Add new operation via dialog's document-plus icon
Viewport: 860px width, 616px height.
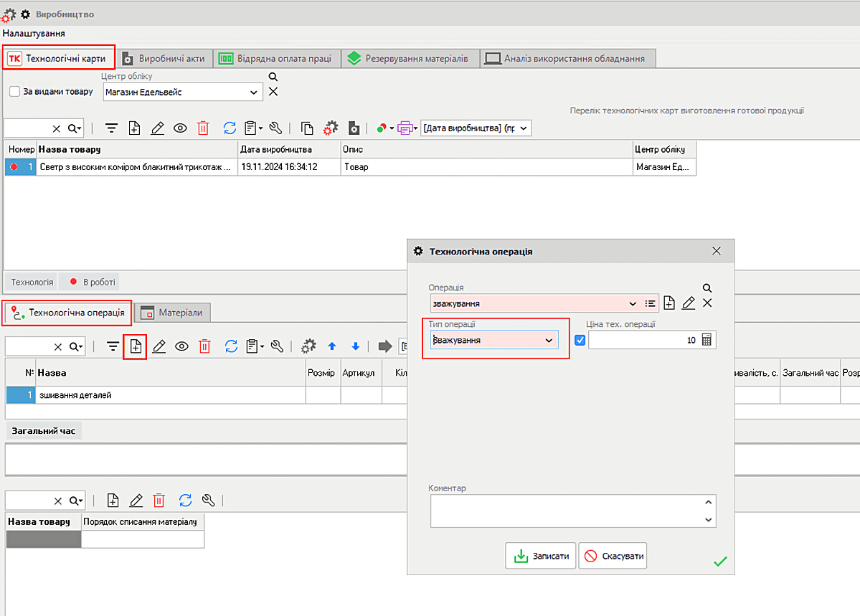coord(669,303)
